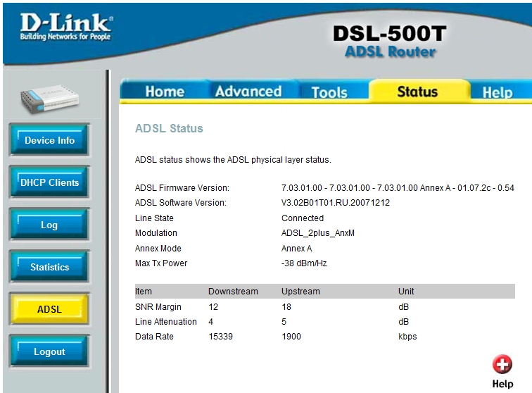The width and height of the screenshot is (532, 393).
Task: Click the downstream attenuation value 4
Action: point(210,322)
